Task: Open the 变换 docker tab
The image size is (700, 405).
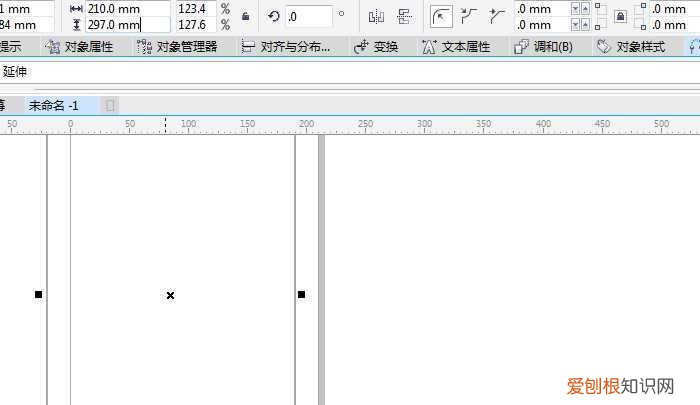Action: (x=376, y=47)
